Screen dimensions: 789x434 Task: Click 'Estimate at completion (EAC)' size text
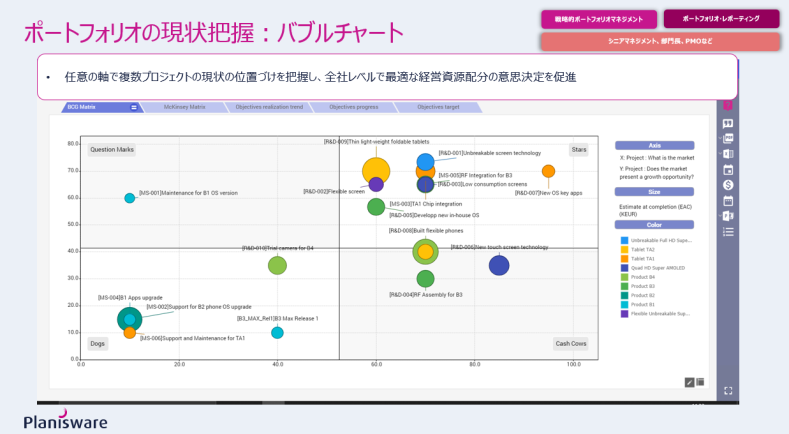(655, 207)
